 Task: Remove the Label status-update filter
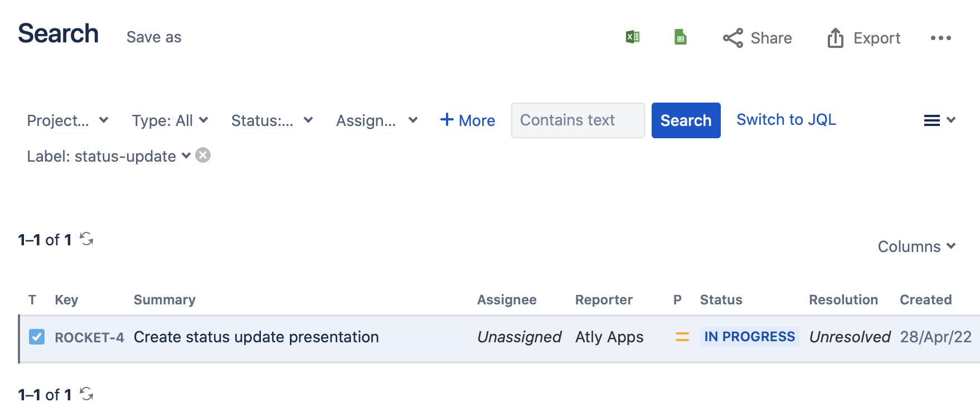pyautogui.click(x=203, y=155)
